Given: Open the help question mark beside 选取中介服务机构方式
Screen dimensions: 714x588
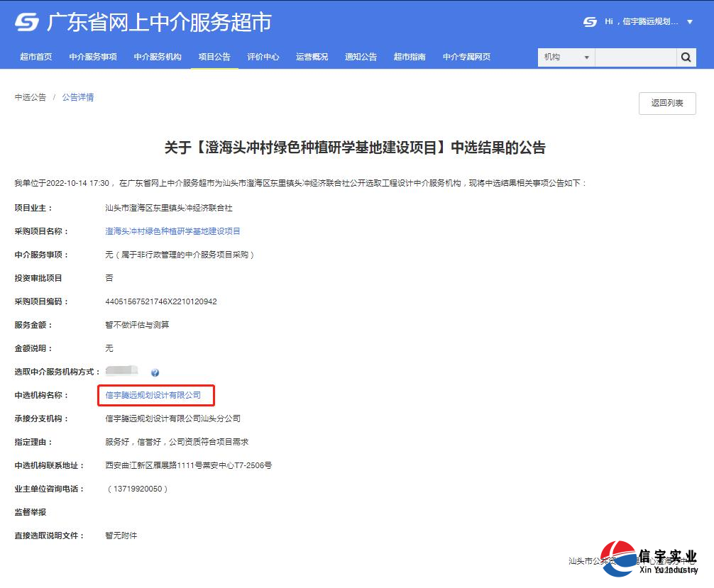Looking at the screenshot, I should 155,372.
